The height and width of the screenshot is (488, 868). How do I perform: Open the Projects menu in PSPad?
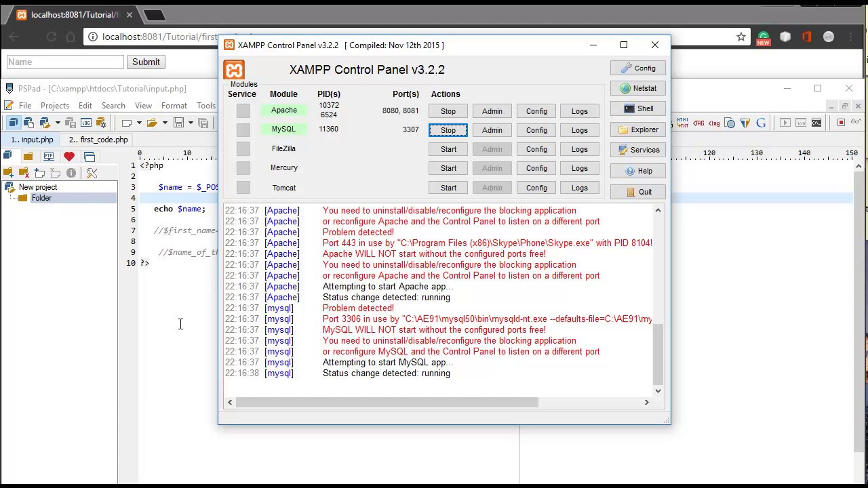coord(55,106)
